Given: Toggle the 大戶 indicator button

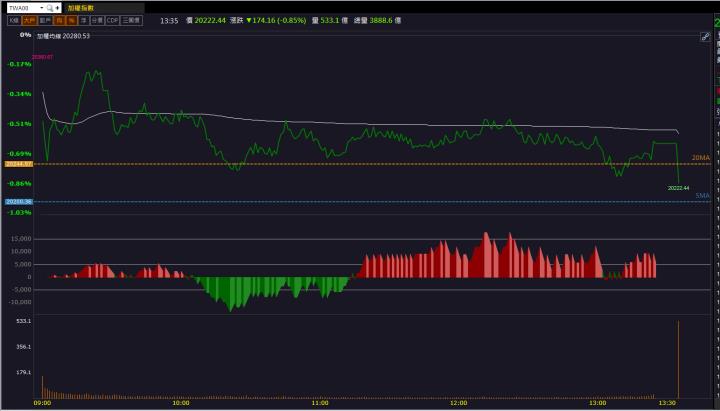Looking at the screenshot, I should click(29, 20).
